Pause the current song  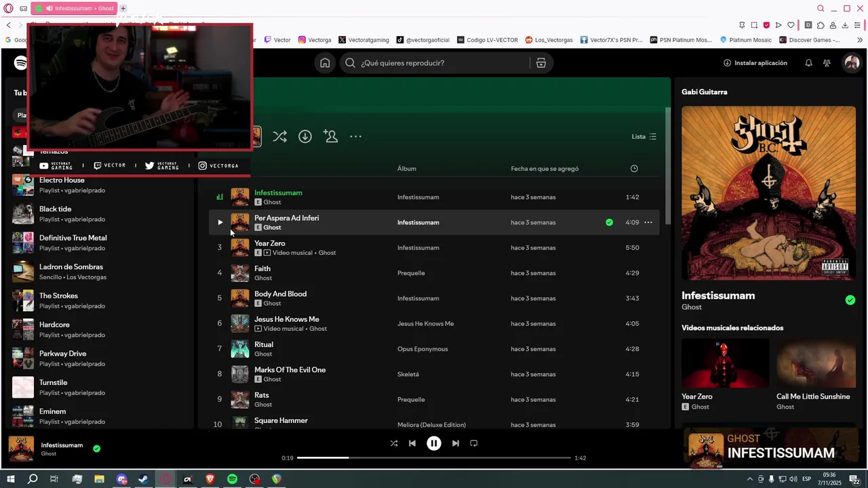point(434,443)
